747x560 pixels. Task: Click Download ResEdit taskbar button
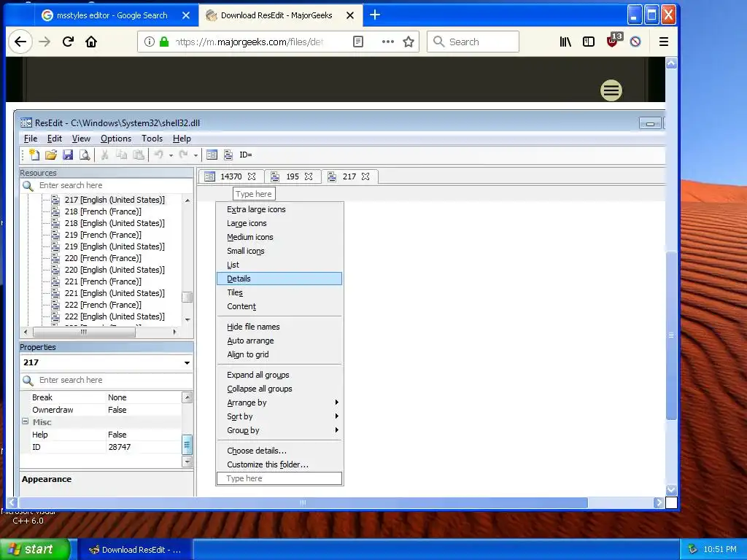135,550
